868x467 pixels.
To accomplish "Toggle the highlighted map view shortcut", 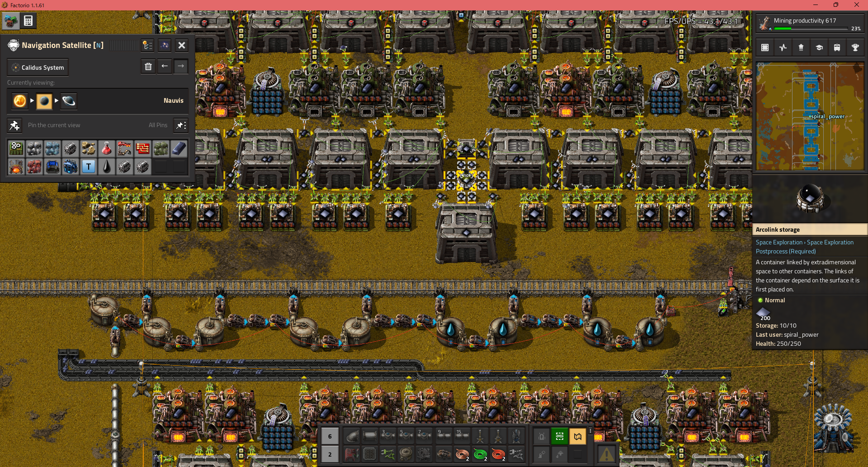I will coord(578,436).
